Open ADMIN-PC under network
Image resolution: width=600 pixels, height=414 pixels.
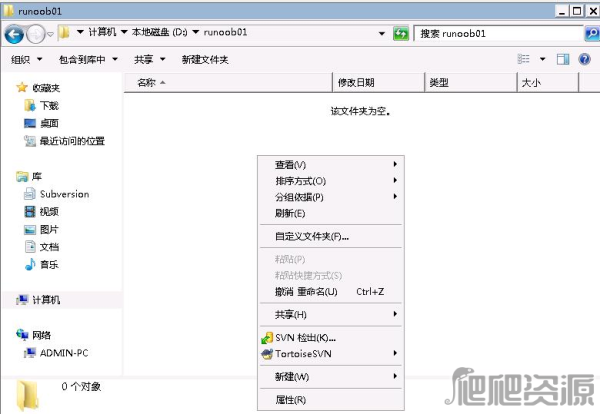click(64, 353)
